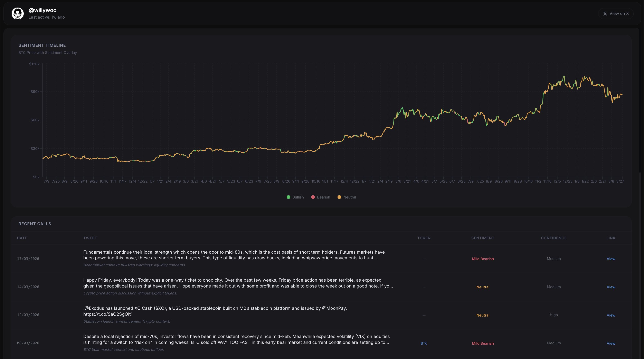Viewport: 644px width, 359px height.
Task: Click View link for 14/03/2026 call
Action: (x=610, y=287)
